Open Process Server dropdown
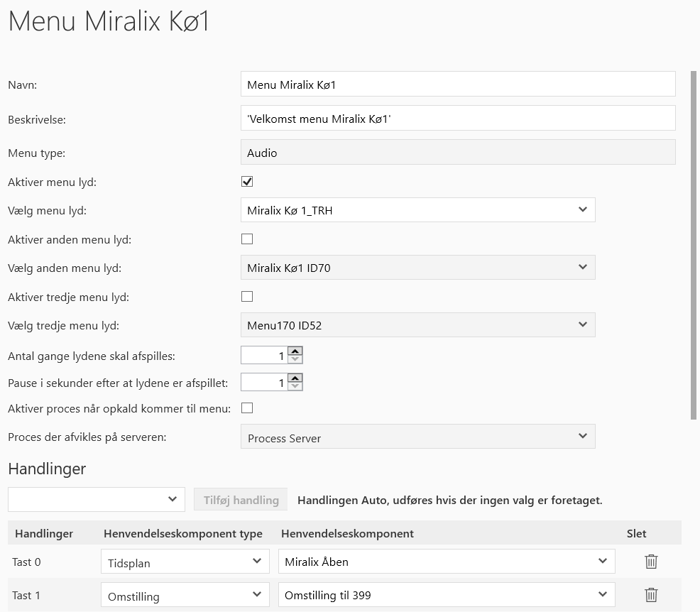700x612 pixels. [417, 437]
